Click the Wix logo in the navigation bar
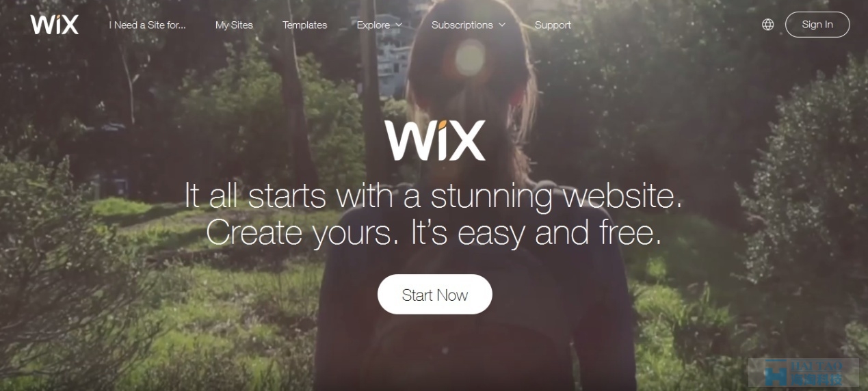868x391 pixels. tap(54, 25)
